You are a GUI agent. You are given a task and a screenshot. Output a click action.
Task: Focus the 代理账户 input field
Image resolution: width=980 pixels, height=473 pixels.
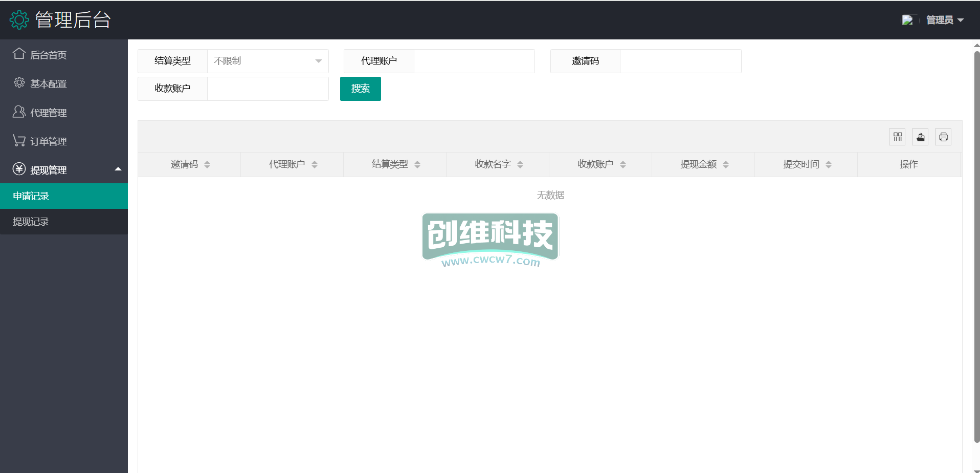(x=474, y=61)
